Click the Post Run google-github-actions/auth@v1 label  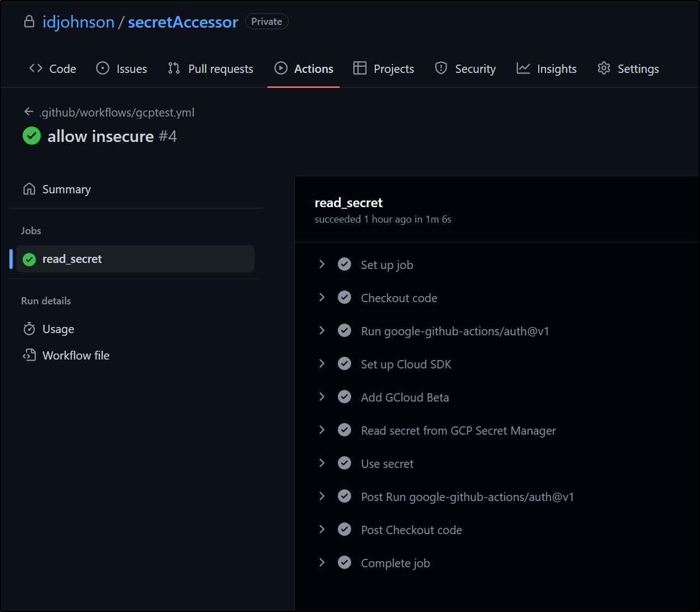[467, 497]
